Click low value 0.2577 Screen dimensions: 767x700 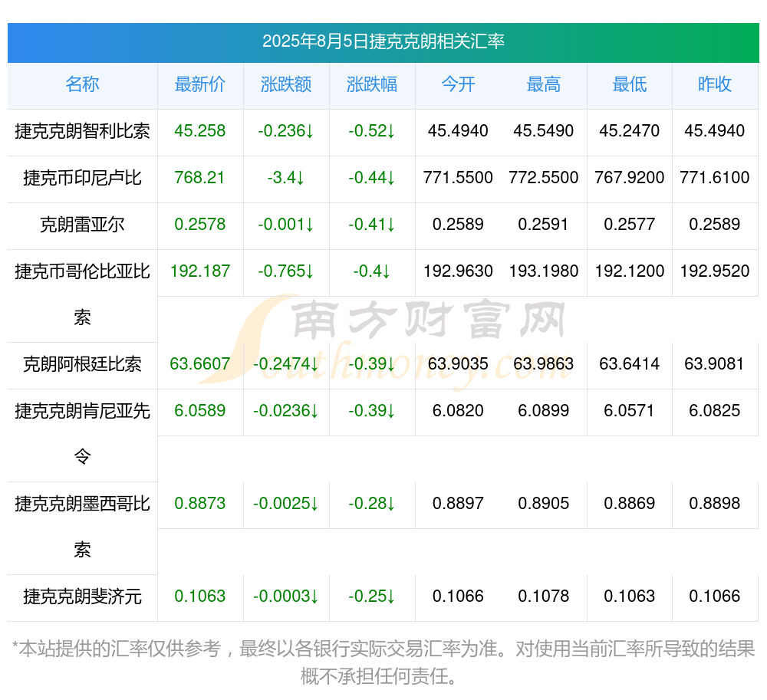[630, 225]
